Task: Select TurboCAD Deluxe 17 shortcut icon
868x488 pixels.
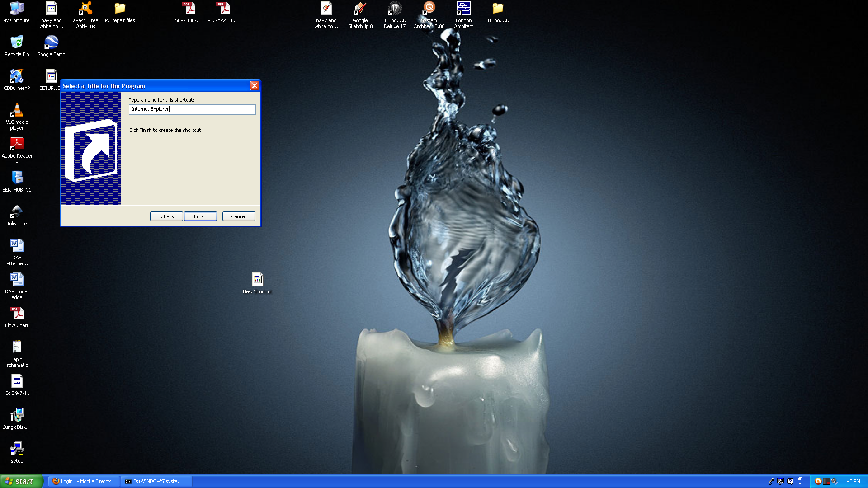Action: [395, 15]
